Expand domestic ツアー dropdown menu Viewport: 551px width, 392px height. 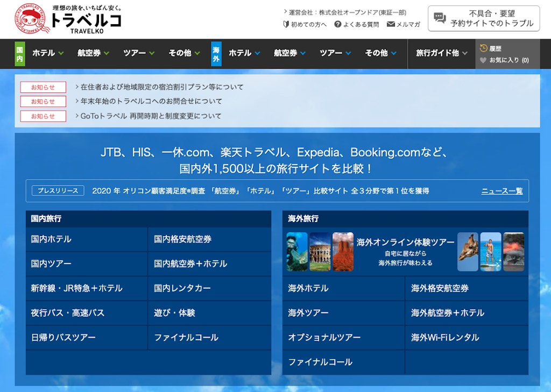[x=139, y=53]
